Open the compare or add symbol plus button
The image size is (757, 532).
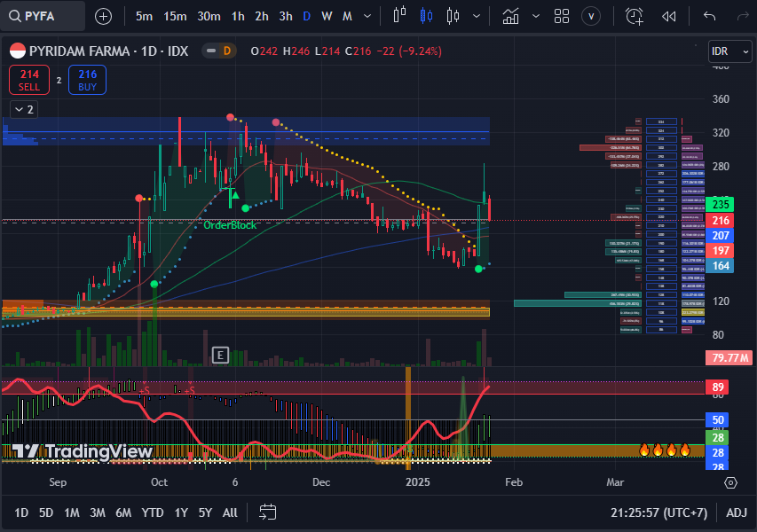click(x=103, y=16)
